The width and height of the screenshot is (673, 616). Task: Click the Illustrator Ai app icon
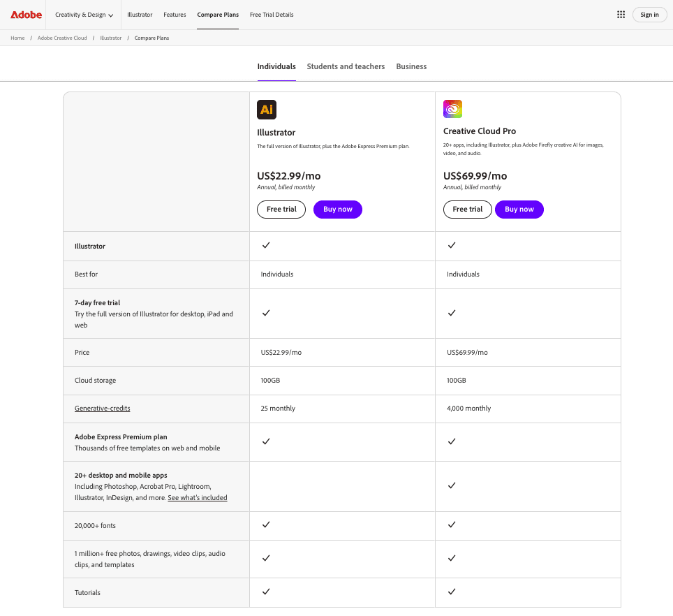tap(267, 110)
